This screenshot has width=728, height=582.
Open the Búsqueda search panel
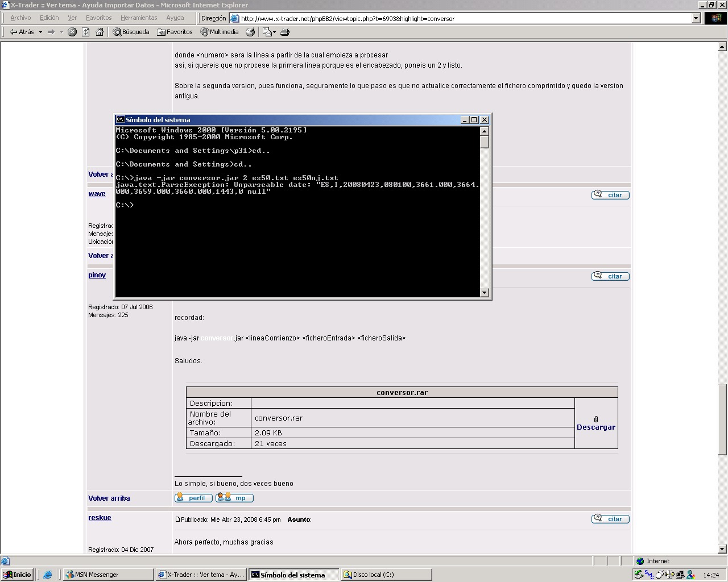tap(131, 32)
